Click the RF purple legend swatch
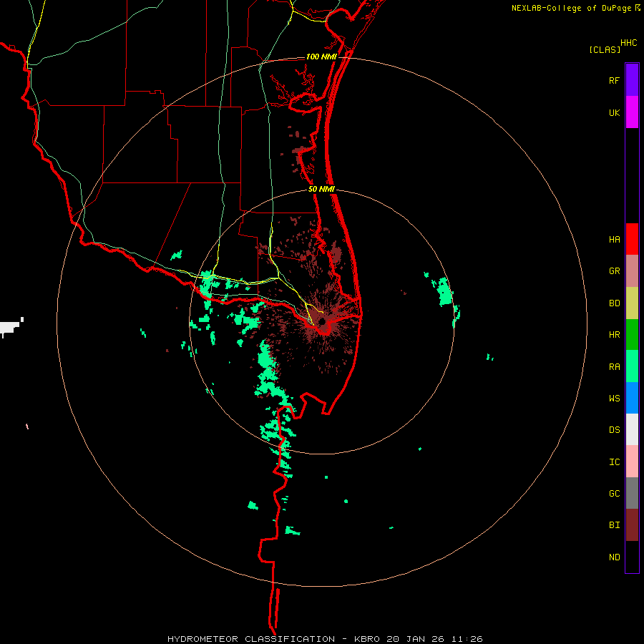Screen dimensions: 644x644 click(632, 80)
